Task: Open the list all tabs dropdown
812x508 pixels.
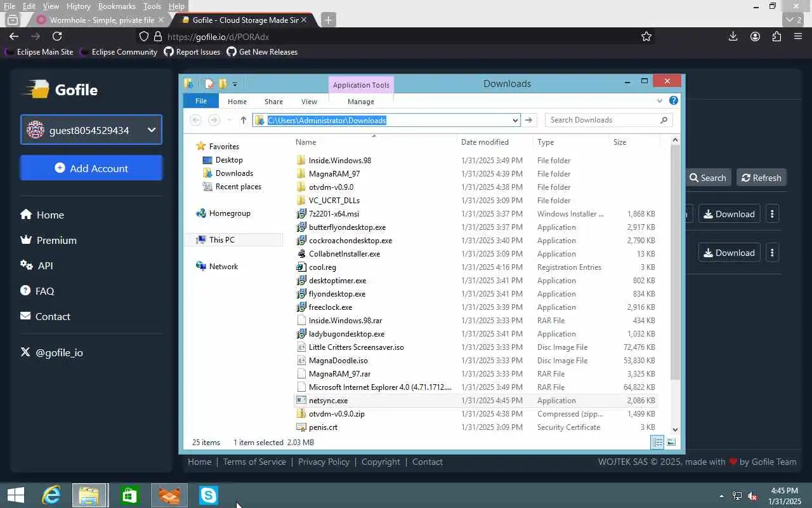Action: click(x=794, y=20)
